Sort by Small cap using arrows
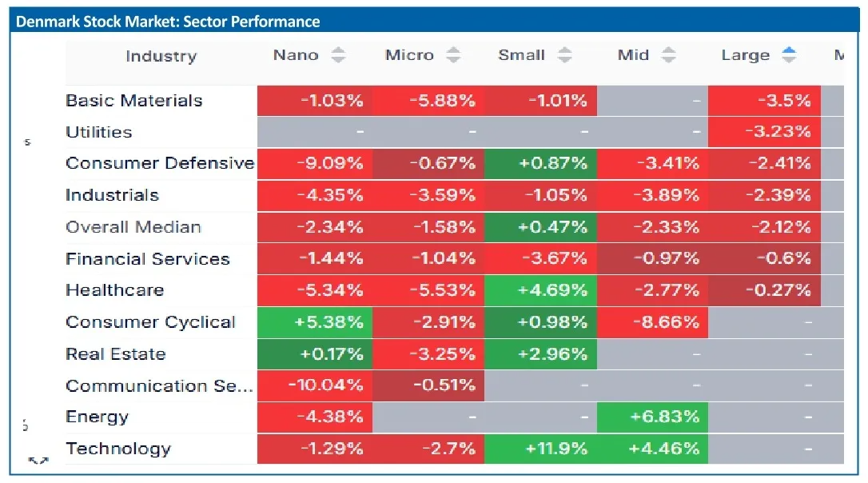Screen dimensions: 868x483 tap(565, 55)
